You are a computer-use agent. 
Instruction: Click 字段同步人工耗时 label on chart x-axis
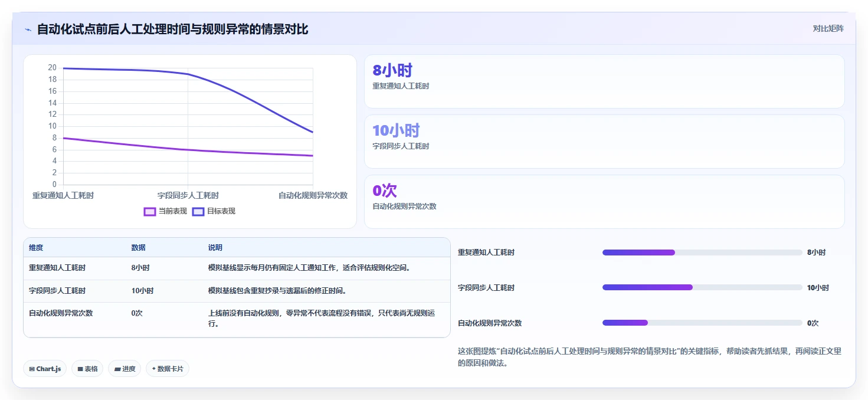coord(188,196)
